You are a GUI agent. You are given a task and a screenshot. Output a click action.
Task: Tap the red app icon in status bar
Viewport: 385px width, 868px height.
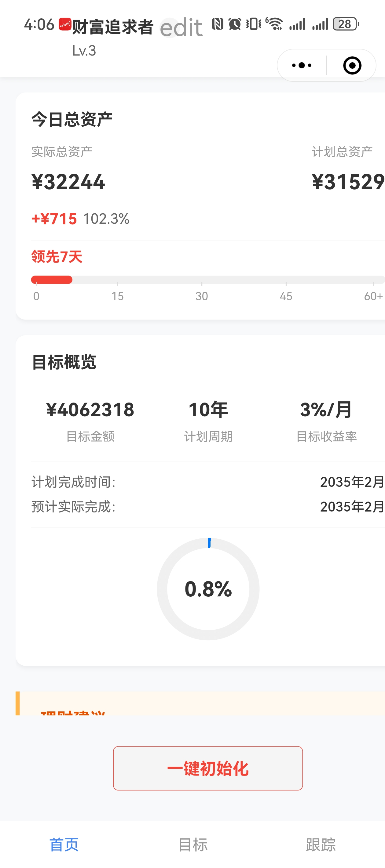point(65,24)
